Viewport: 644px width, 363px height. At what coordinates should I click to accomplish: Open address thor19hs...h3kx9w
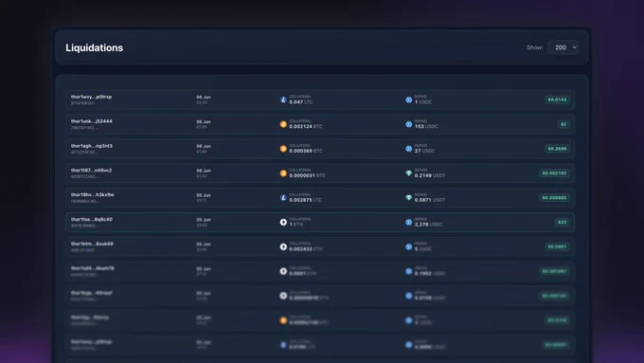tap(93, 195)
